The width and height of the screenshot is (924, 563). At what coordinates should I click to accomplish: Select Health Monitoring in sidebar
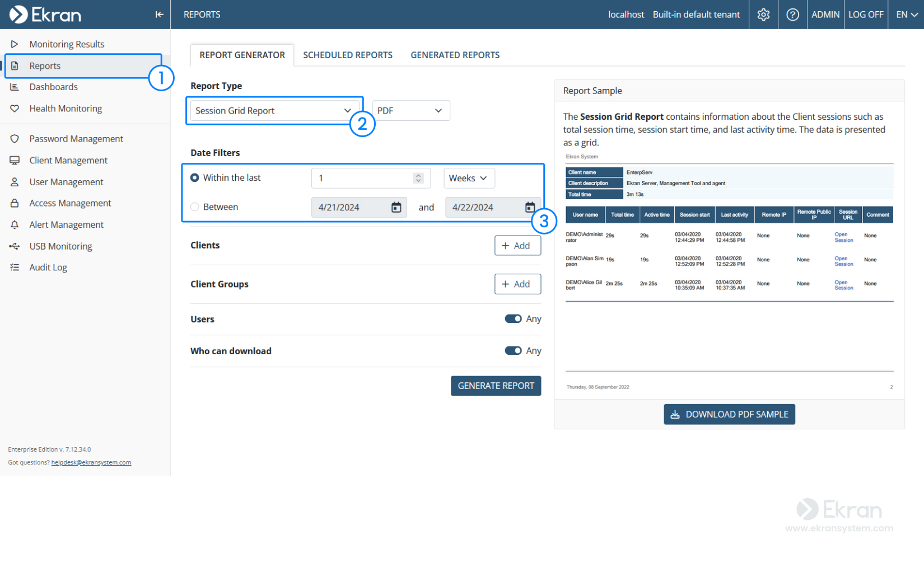click(x=66, y=108)
